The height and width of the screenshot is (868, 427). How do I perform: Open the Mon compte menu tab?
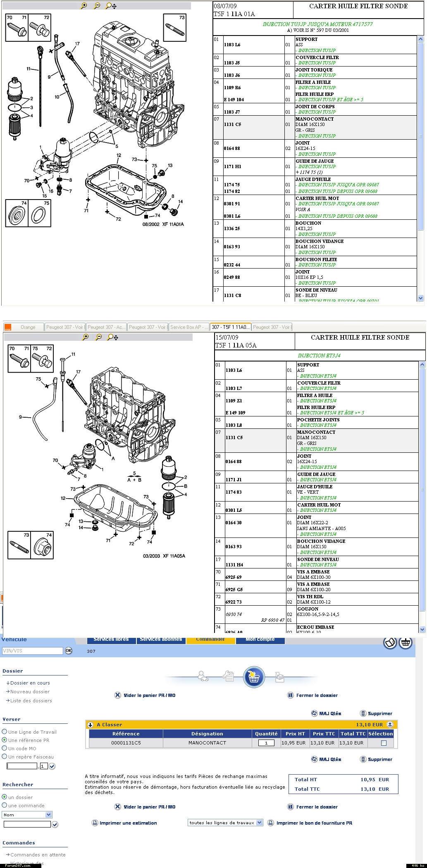pos(260,640)
